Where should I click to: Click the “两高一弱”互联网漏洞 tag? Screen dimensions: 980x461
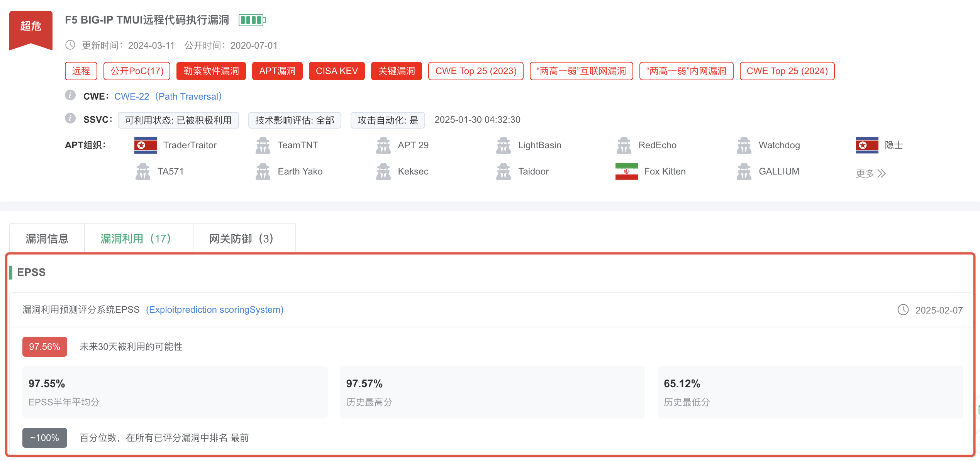(x=582, y=71)
